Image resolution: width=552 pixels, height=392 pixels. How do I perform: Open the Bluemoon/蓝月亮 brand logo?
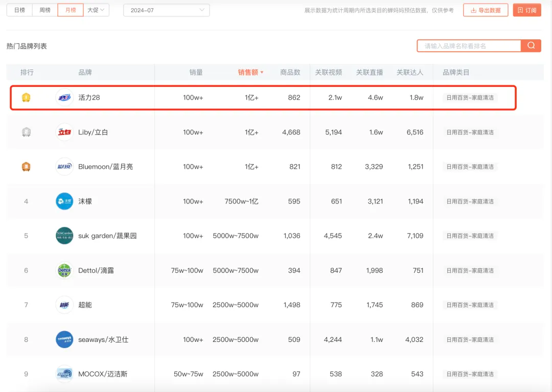tap(64, 167)
